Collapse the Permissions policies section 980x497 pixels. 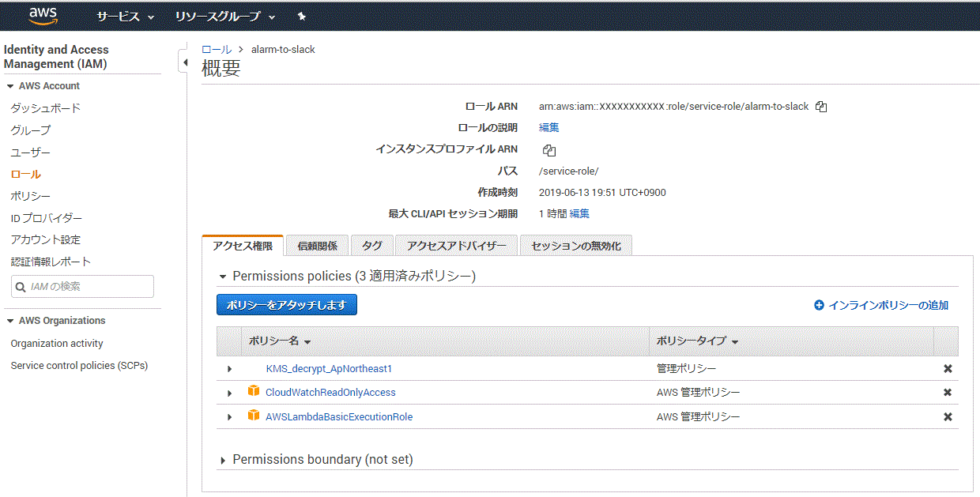[223, 277]
